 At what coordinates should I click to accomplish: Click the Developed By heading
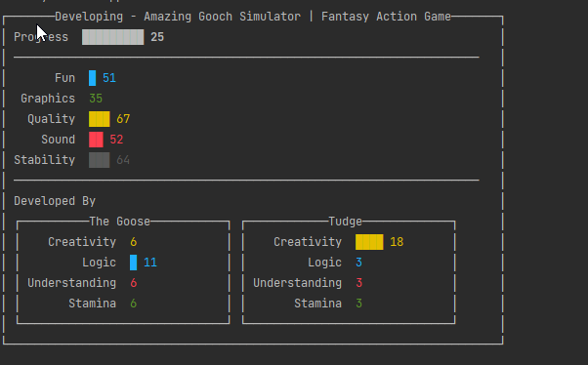coord(55,201)
